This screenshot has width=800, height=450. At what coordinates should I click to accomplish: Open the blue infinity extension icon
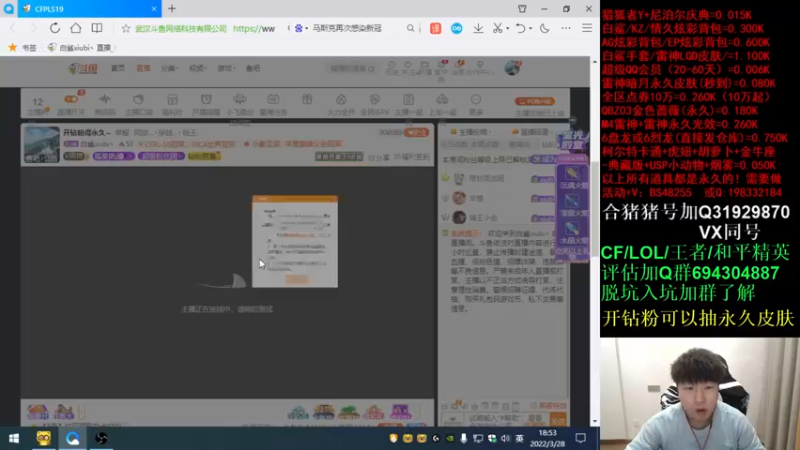pyautogui.click(x=457, y=29)
